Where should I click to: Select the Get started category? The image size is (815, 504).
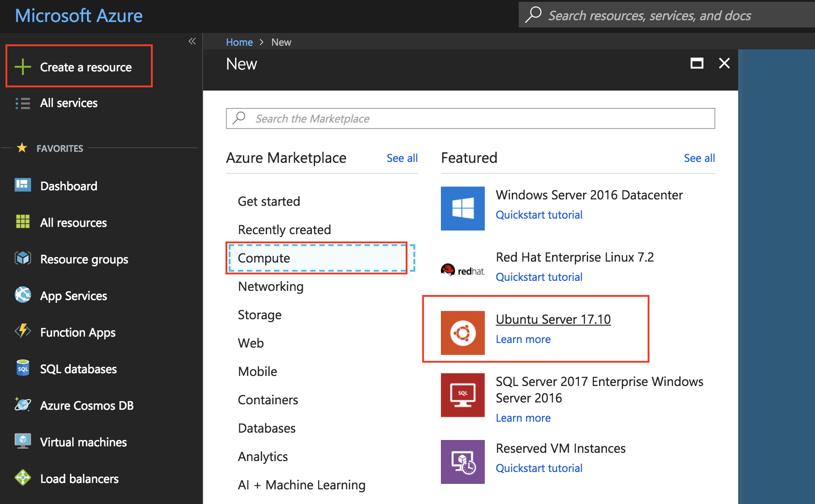click(x=269, y=201)
